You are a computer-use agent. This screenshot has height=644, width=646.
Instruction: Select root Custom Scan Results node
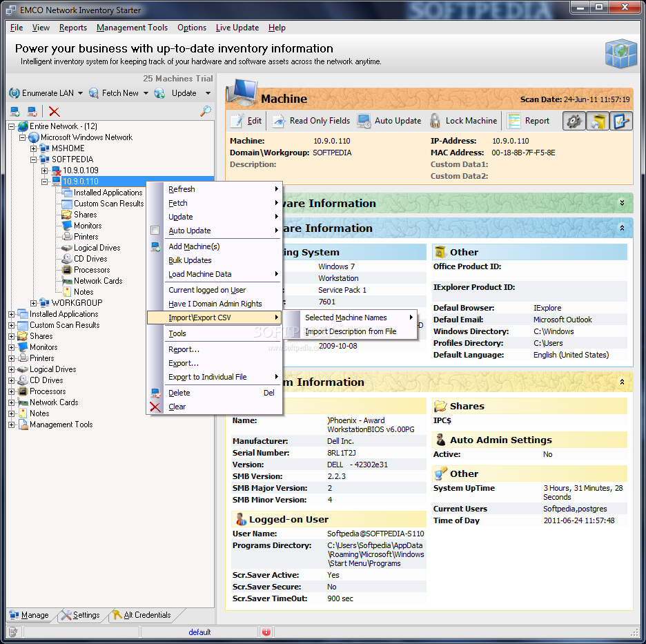(x=65, y=325)
